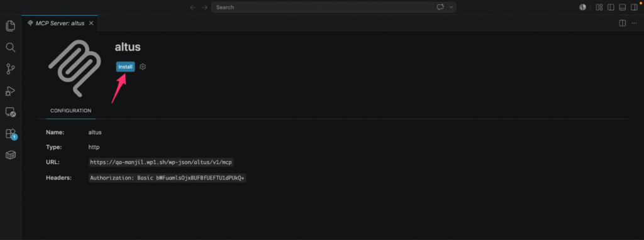Close the MCP Server: altus tab
The width and height of the screenshot is (644, 240).
click(x=91, y=23)
